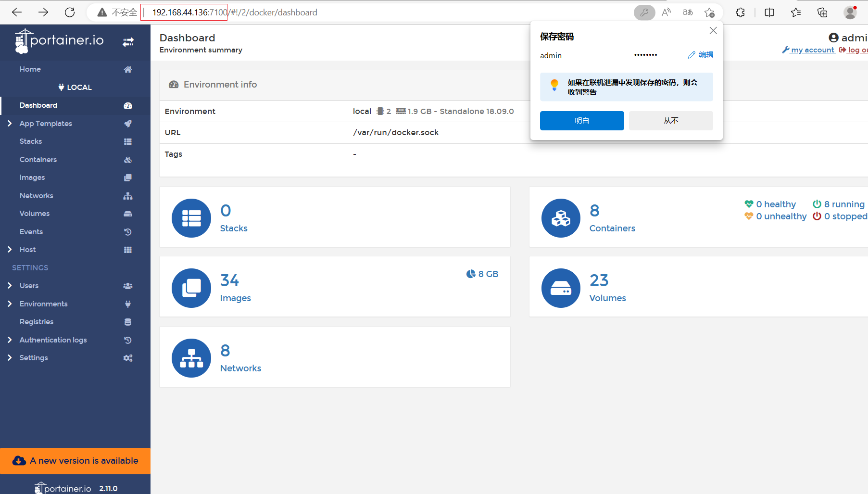Expand the App Templates sidebar item
This screenshot has width=868, height=494.
[x=10, y=124]
